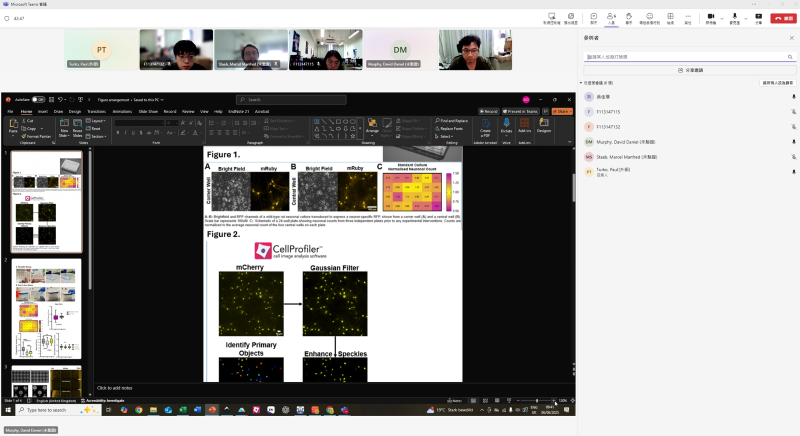Click the participant search input field
This screenshot has height=436, width=800.
coord(687,56)
